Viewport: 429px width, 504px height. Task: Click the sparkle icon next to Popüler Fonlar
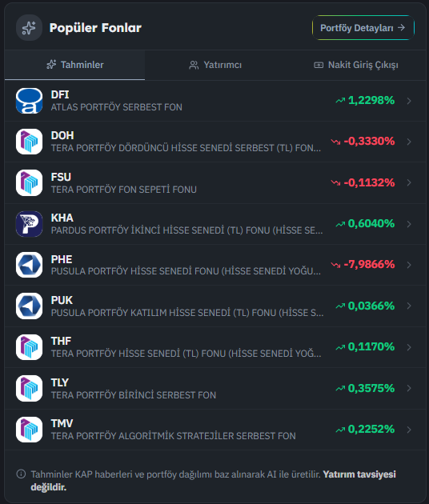pyautogui.click(x=29, y=28)
